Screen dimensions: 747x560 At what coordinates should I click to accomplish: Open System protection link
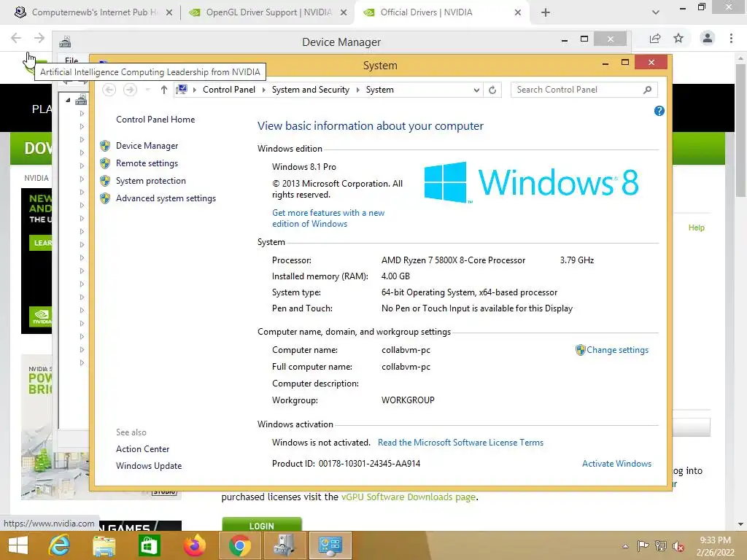coord(150,181)
